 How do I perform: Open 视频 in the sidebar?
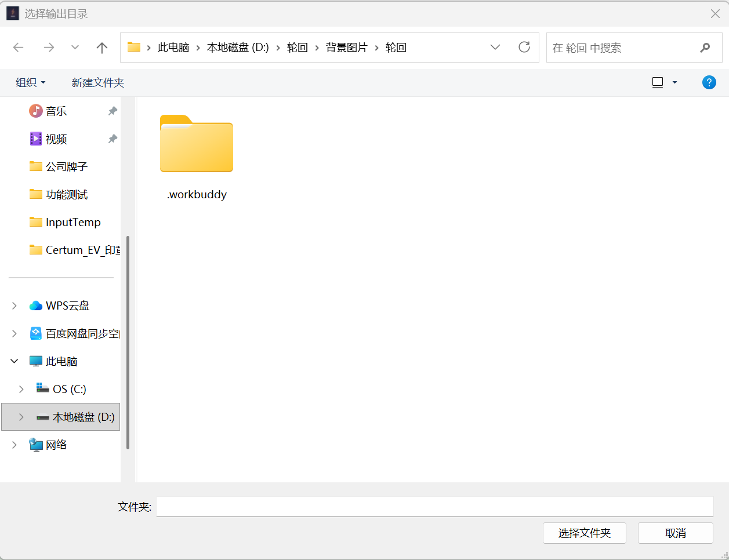[x=56, y=139]
